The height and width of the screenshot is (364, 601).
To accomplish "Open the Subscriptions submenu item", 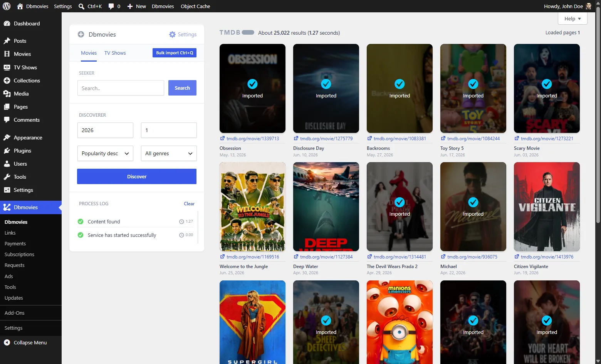I will point(19,254).
